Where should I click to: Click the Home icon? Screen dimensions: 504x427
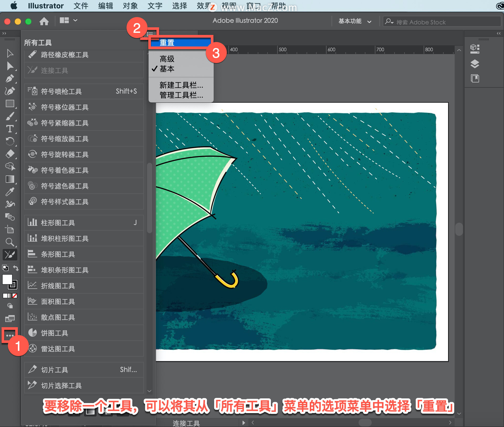(x=44, y=21)
